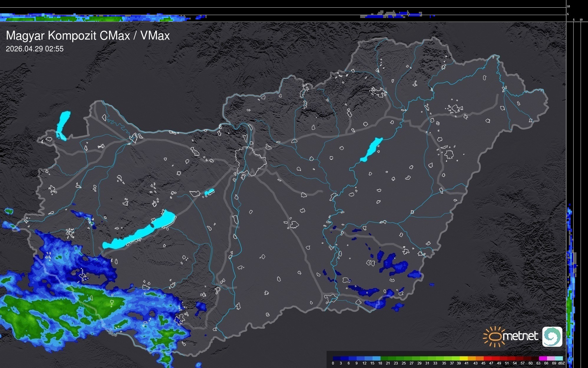Select the magenta 63 dBZ legend swatch
Screen dimensions: 588x368
tap(543, 358)
